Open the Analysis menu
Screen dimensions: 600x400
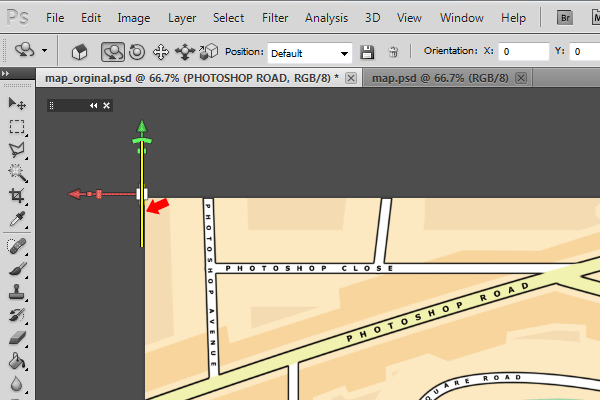[x=326, y=18]
